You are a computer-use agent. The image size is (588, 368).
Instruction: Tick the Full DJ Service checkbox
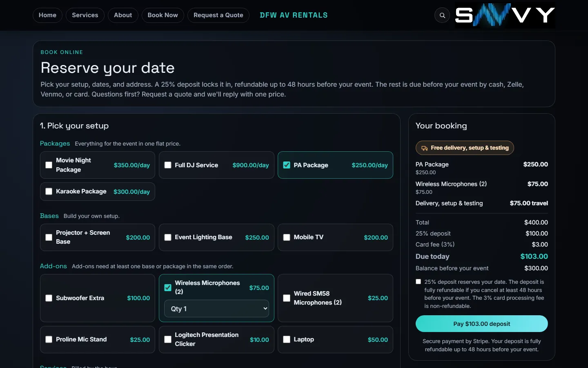(168, 165)
